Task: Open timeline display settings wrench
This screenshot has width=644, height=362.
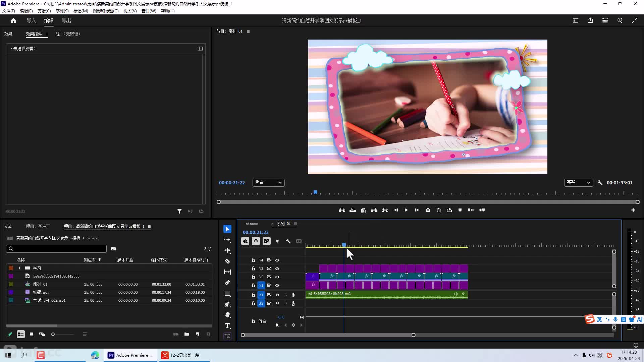Action: (288, 241)
